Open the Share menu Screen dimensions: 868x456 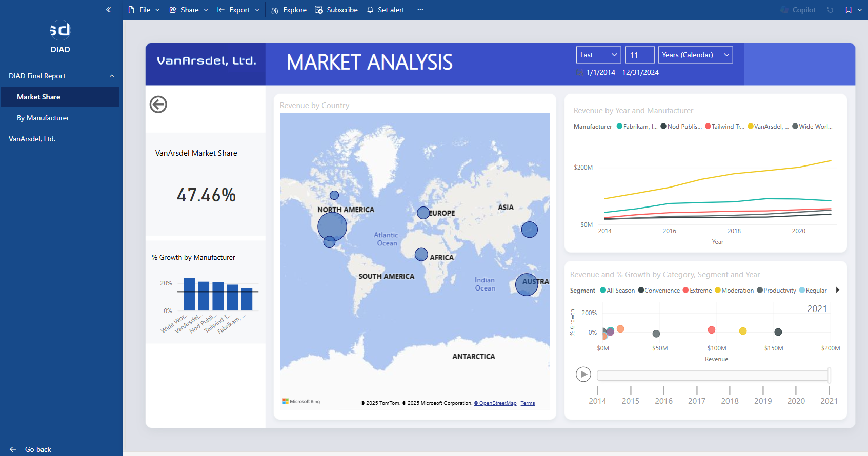pos(189,10)
